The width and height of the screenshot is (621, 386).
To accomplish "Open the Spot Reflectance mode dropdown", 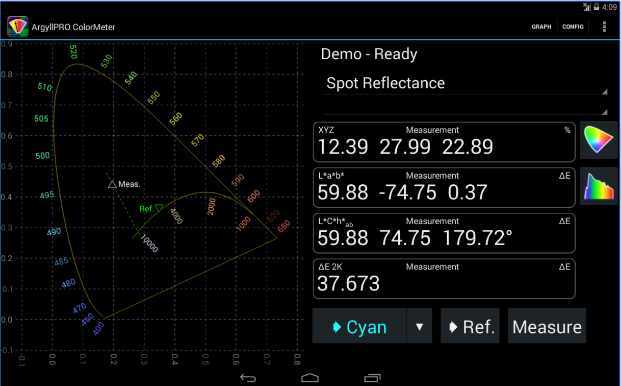I will (x=465, y=84).
